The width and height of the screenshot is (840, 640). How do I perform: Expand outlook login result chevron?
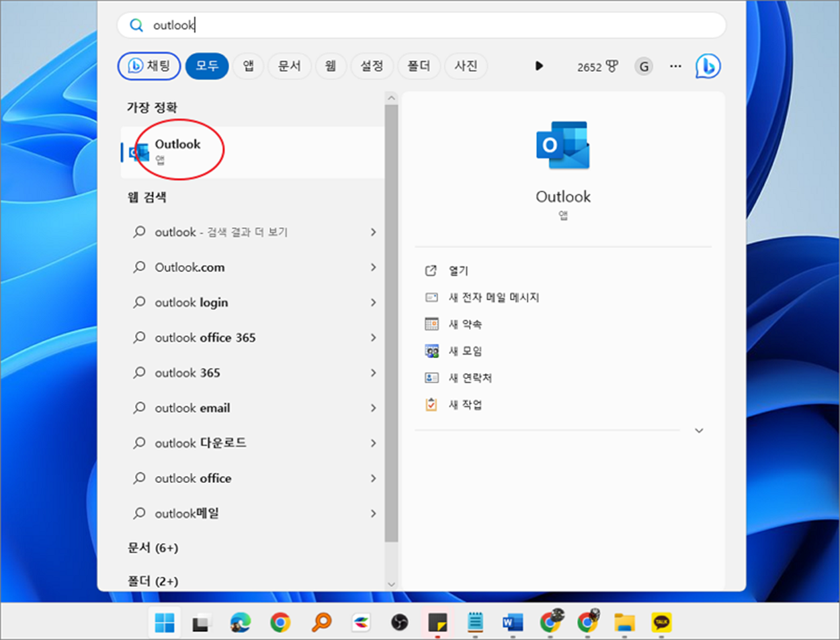pyautogui.click(x=373, y=302)
